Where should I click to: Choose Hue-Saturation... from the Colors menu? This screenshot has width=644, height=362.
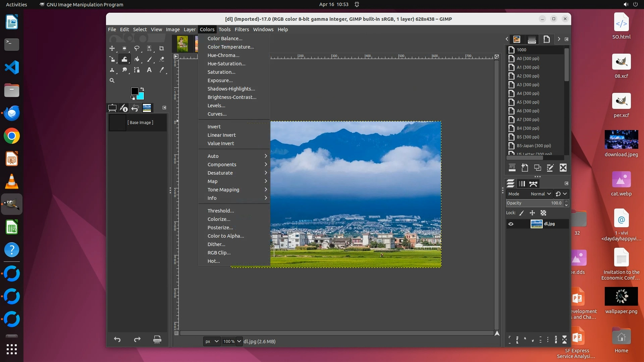[226, 64]
